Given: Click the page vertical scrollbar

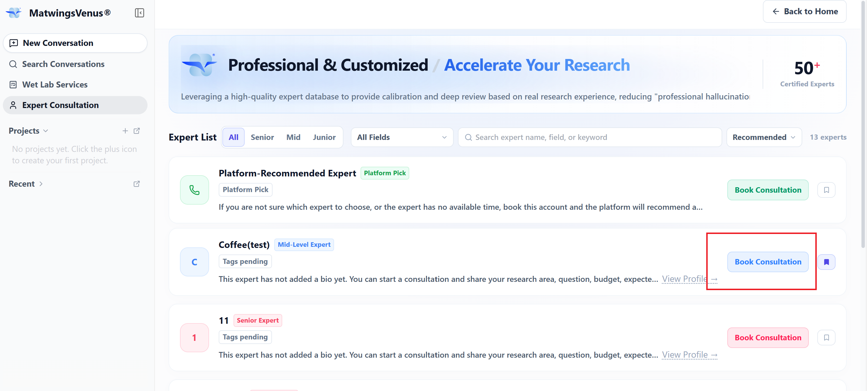Looking at the screenshot, I should [863, 125].
